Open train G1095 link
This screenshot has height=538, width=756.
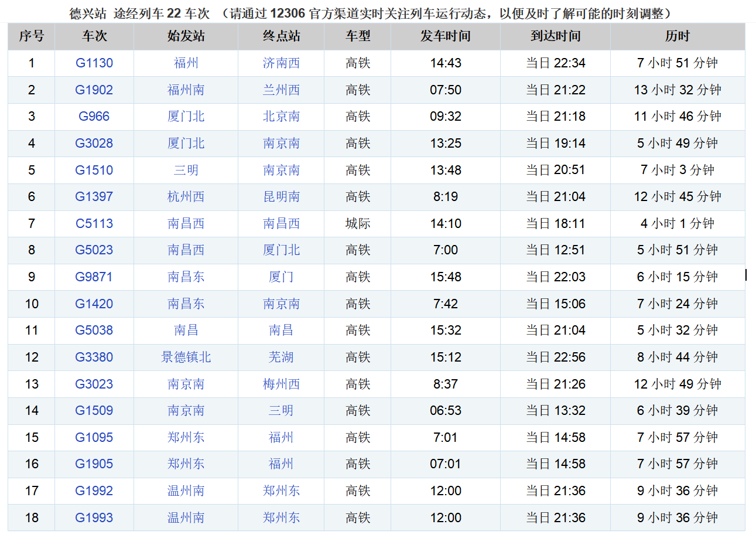94,437
